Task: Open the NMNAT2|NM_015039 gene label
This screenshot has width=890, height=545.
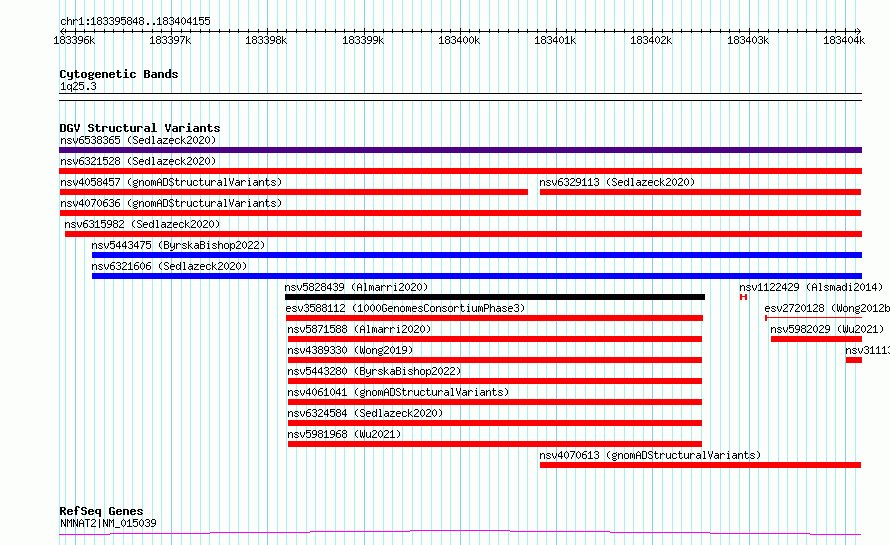Action: click(108, 523)
